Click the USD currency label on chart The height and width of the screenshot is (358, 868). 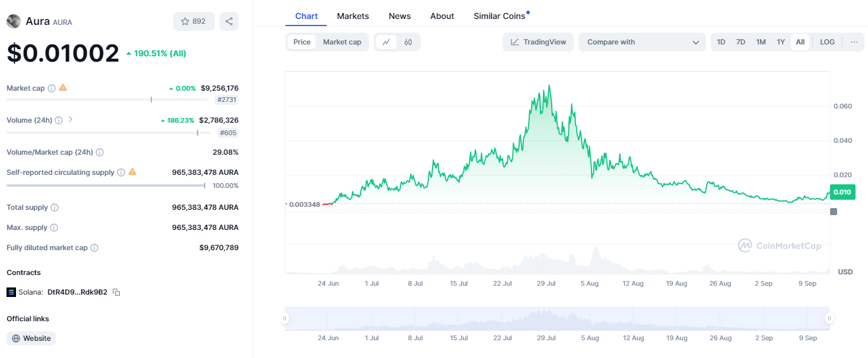[x=845, y=272]
